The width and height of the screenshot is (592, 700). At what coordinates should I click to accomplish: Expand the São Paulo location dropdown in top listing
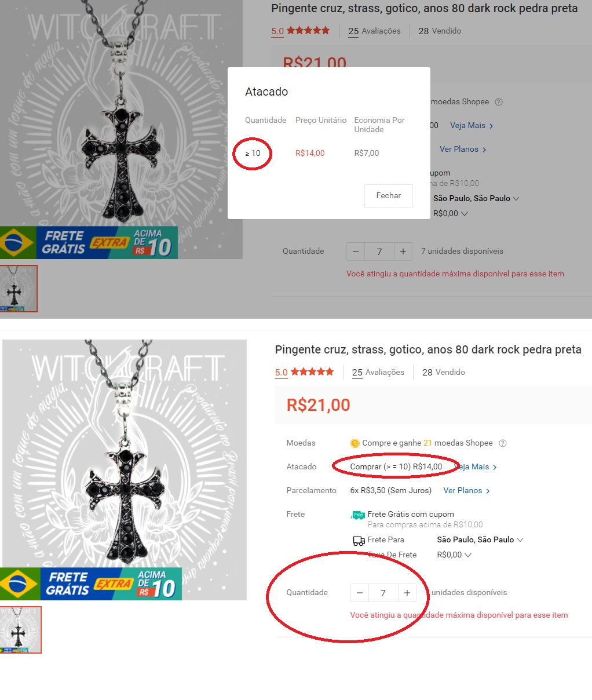tap(476, 198)
